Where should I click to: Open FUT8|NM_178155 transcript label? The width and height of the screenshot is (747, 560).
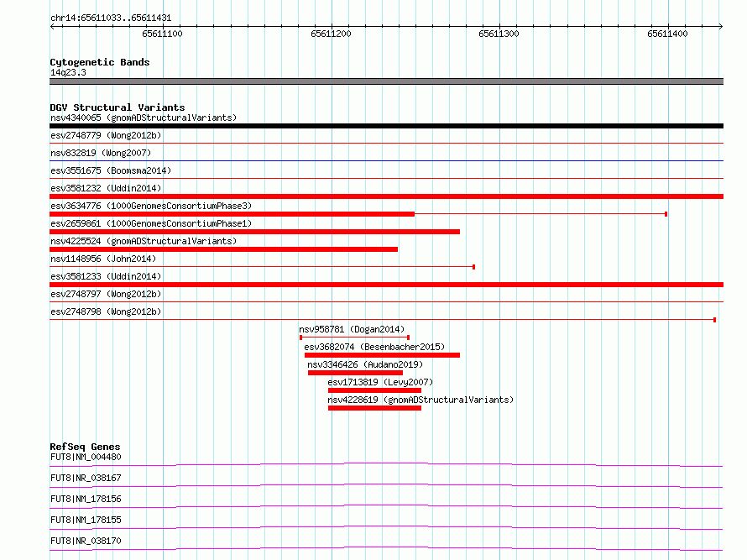click(x=86, y=520)
